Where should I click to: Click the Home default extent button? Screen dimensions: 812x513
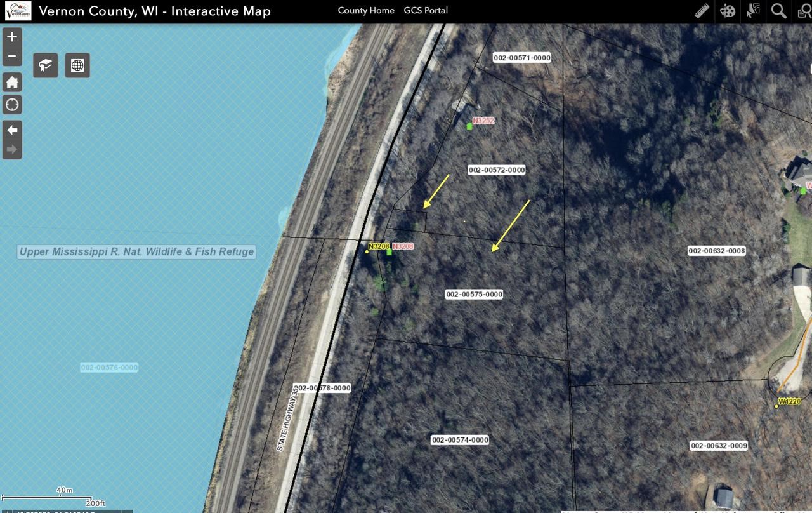coord(12,83)
